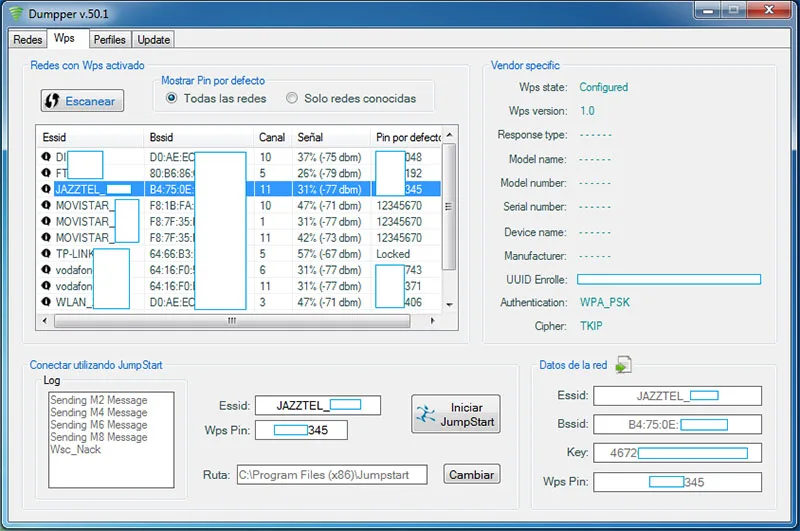Switch to the Redes tab

28,39
